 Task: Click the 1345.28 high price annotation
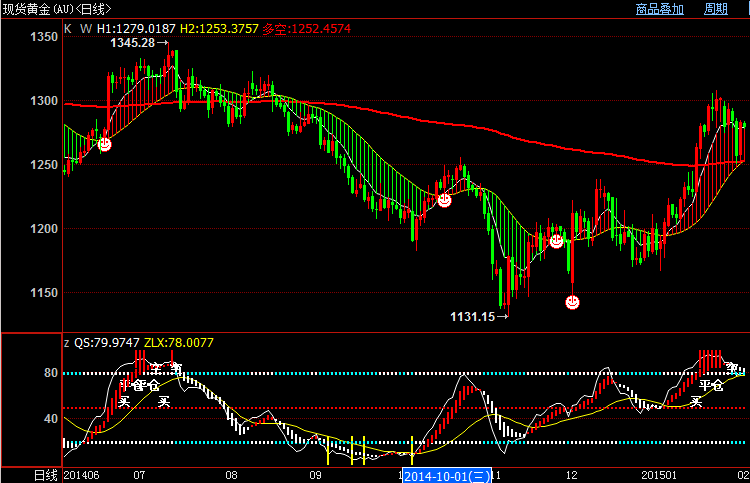138,43
